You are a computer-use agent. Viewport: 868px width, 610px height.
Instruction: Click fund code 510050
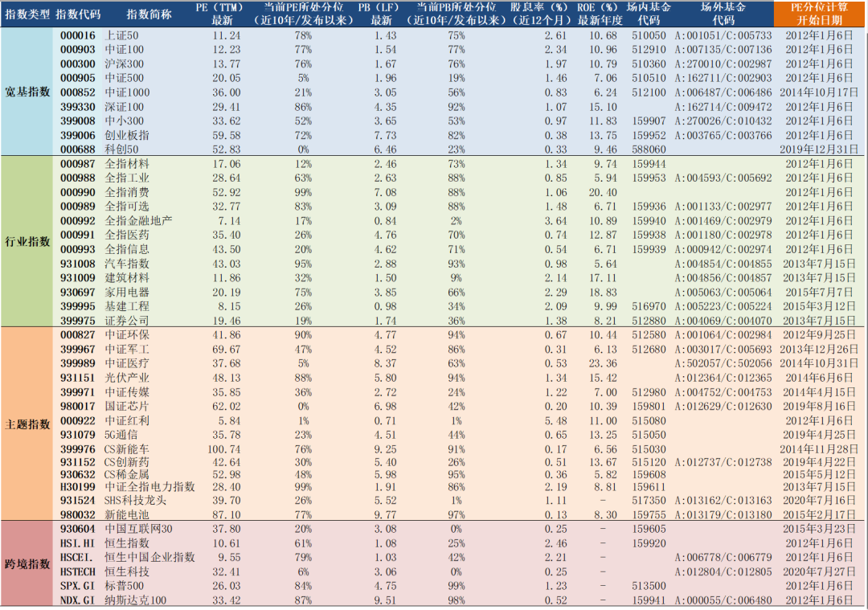click(649, 35)
